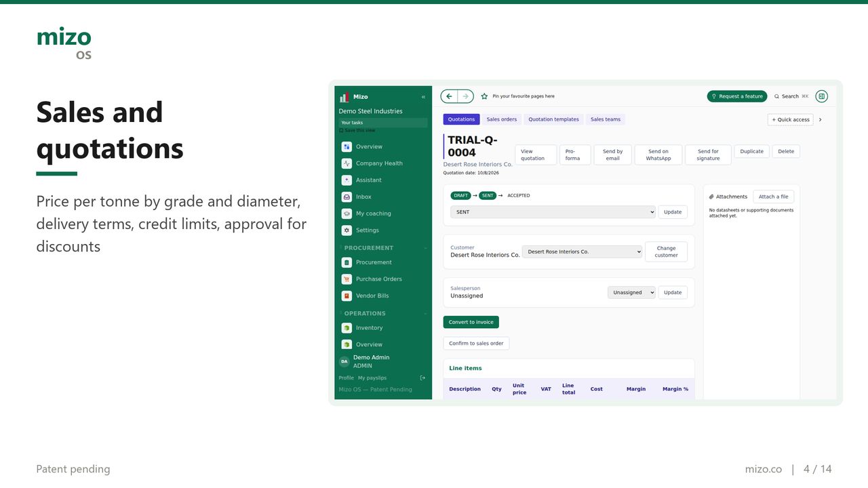Click the Convert to invoice button
Image resolution: width=868 pixels, height=488 pixels.
tap(471, 322)
